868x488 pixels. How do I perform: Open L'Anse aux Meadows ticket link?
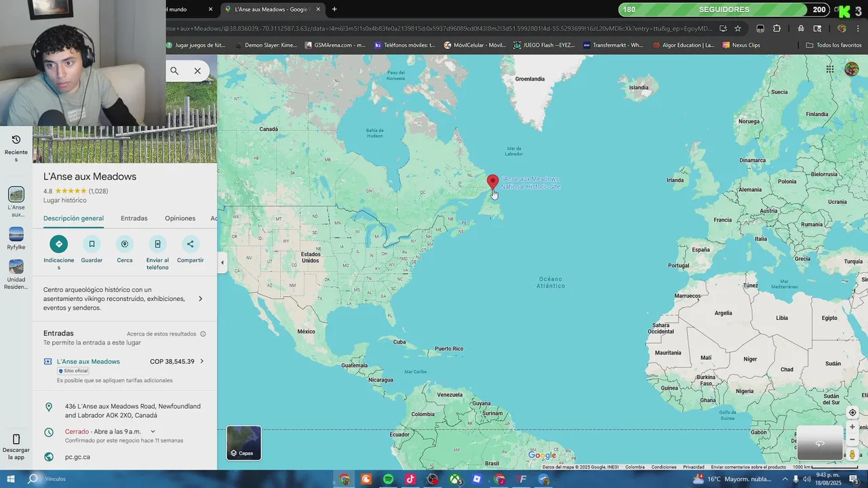pyautogui.click(x=88, y=361)
